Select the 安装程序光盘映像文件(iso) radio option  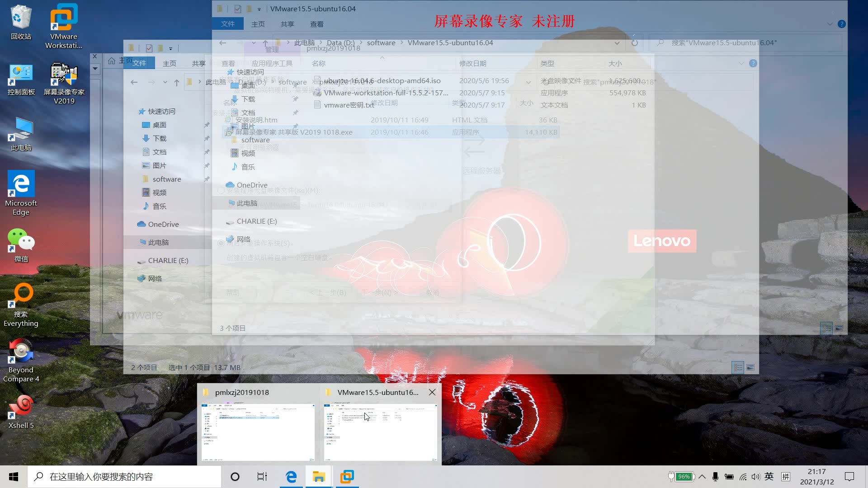[222, 191]
